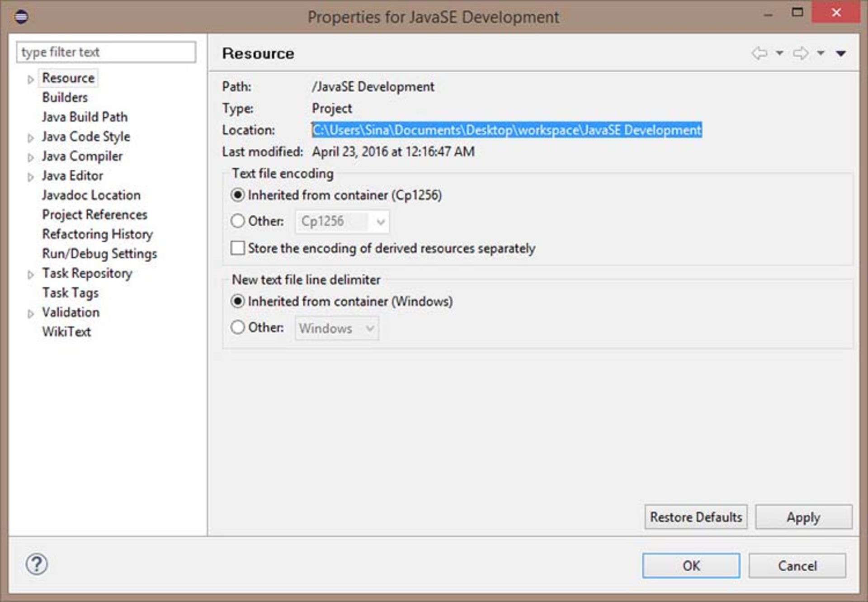The width and height of the screenshot is (868, 602).
Task: Open the Windows line delimiter combo box
Action: point(337,328)
